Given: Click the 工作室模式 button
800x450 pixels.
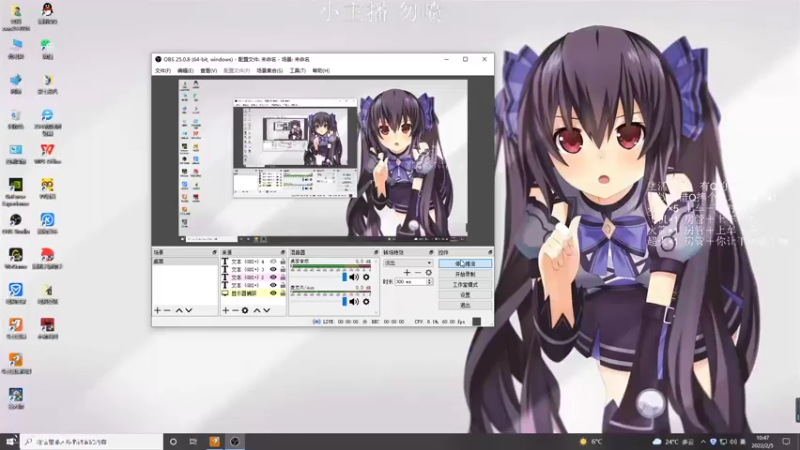Looking at the screenshot, I should coord(465,285).
